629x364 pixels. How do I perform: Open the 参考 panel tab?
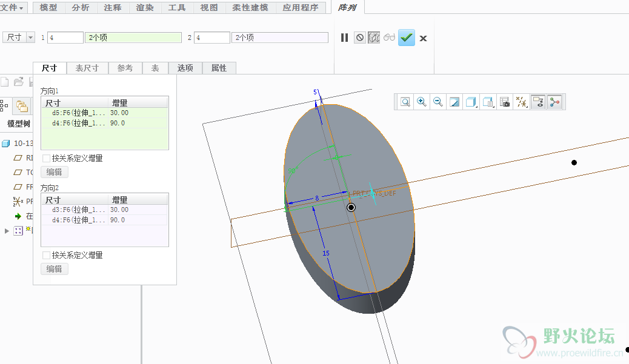(125, 68)
